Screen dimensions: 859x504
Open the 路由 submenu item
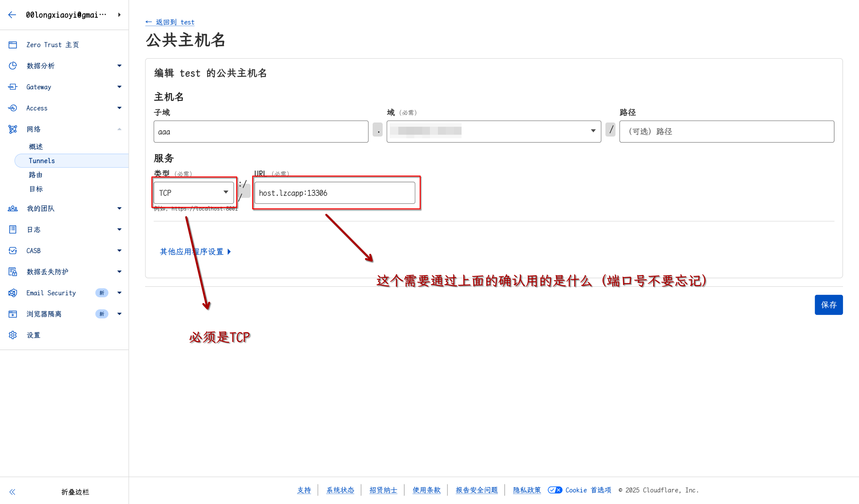(x=35, y=175)
